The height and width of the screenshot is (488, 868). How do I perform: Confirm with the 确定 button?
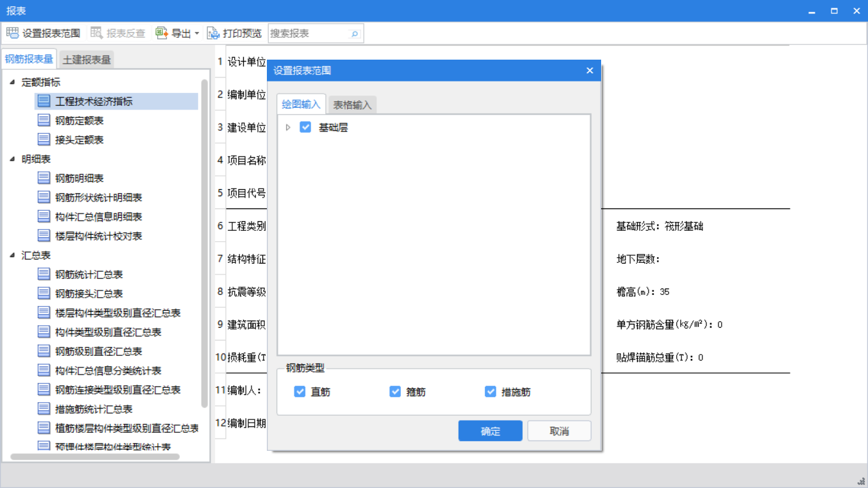(x=490, y=431)
